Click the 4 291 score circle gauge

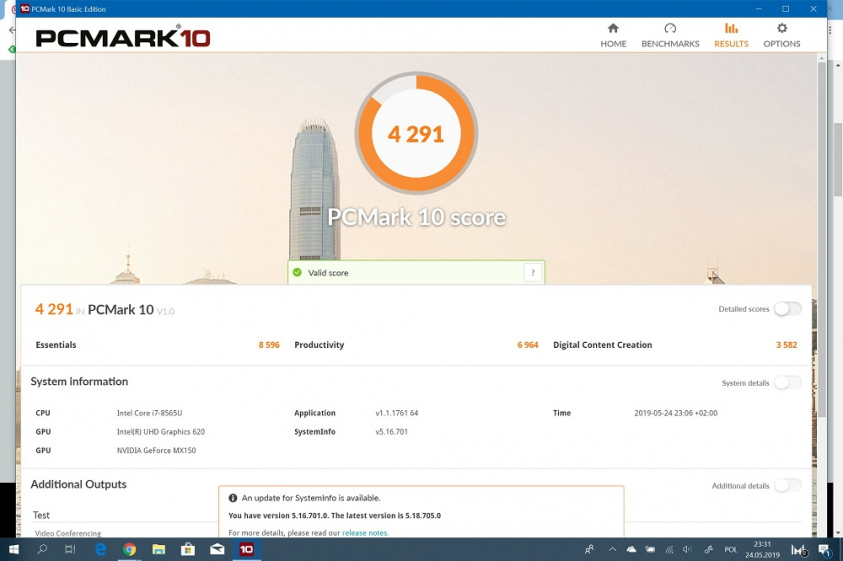pyautogui.click(x=416, y=133)
